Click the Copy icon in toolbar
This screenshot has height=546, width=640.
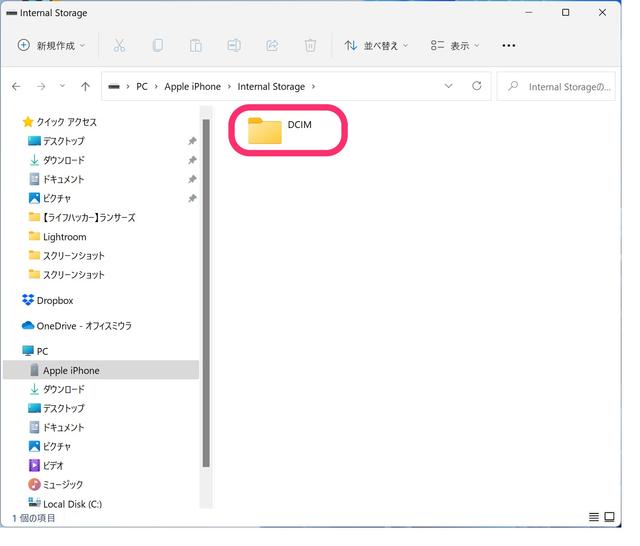158,45
